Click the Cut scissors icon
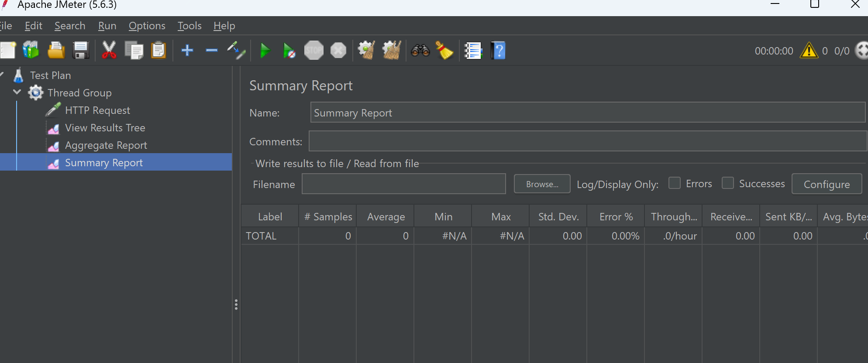Screen dimensions: 868x363 tap(109, 51)
